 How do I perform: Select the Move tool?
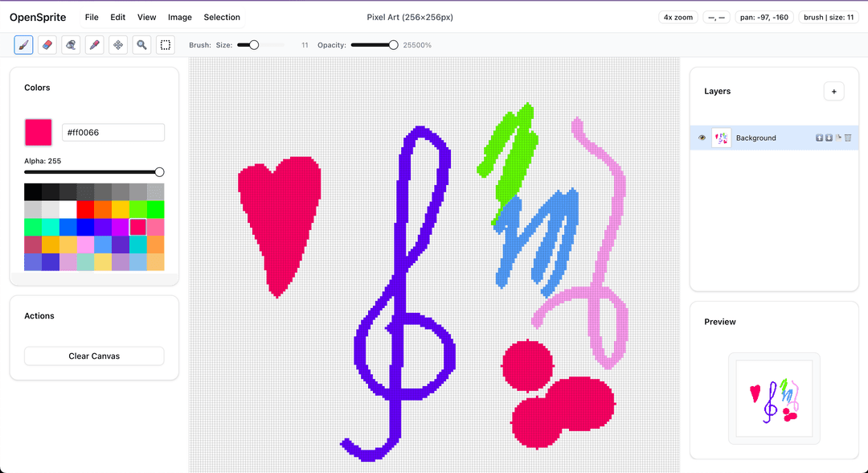click(x=118, y=45)
